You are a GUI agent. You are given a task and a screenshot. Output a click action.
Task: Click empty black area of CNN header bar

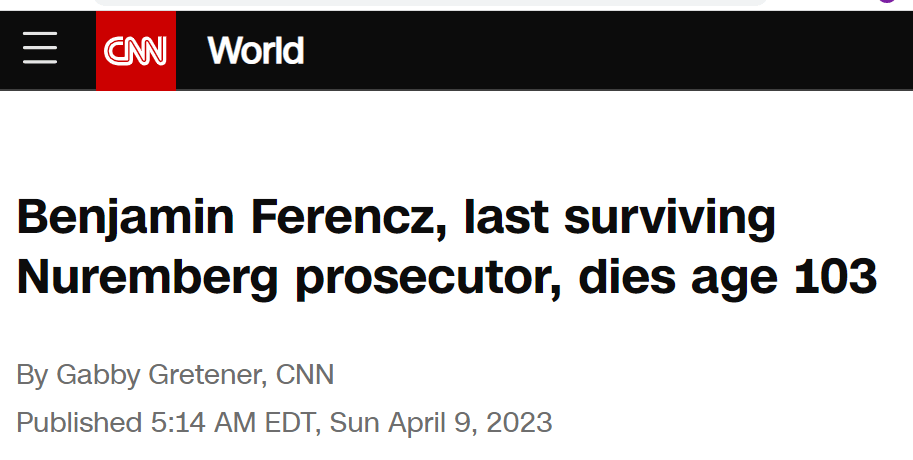(x=600, y=51)
